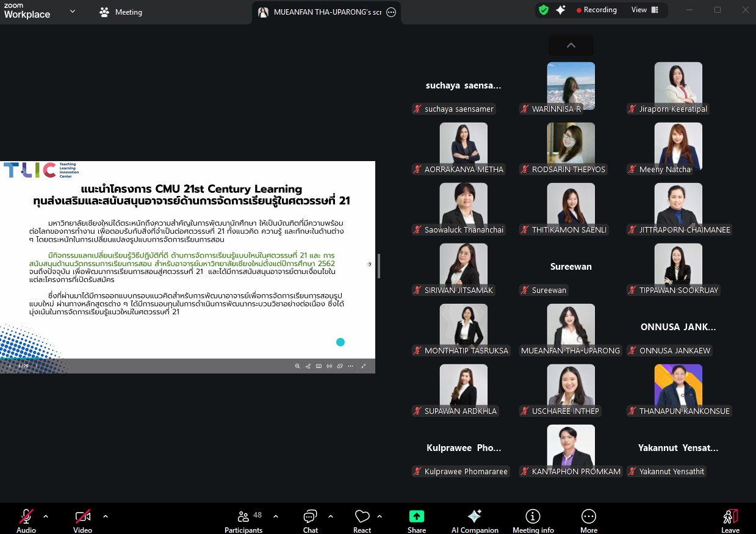Open the Participants panel

tap(243, 521)
